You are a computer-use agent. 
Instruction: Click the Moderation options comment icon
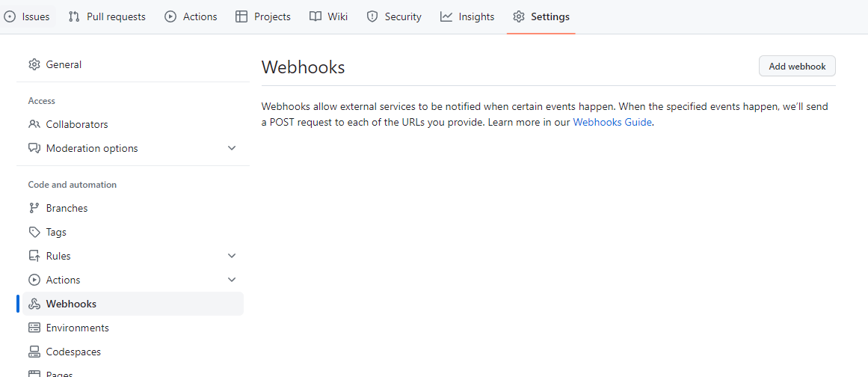click(34, 148)
